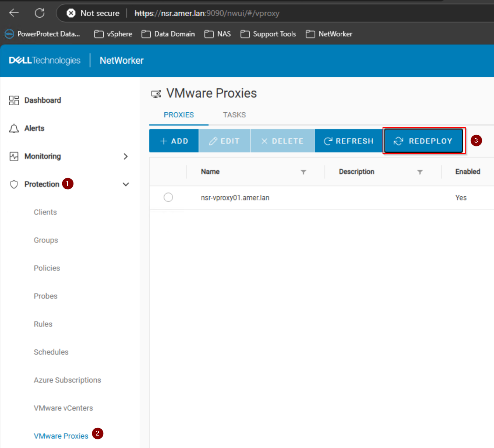
Task: Click the Not secure warning icon
Action: point(71,13)
